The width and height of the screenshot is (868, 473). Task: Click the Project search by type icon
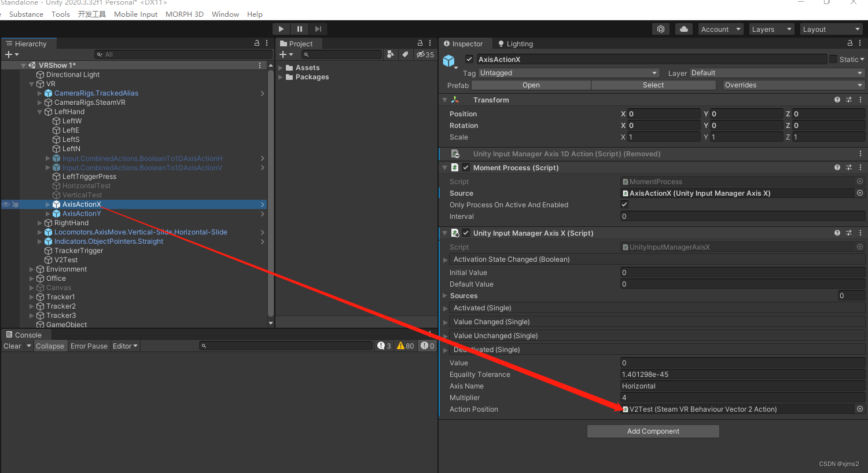(x=391, y=54)
